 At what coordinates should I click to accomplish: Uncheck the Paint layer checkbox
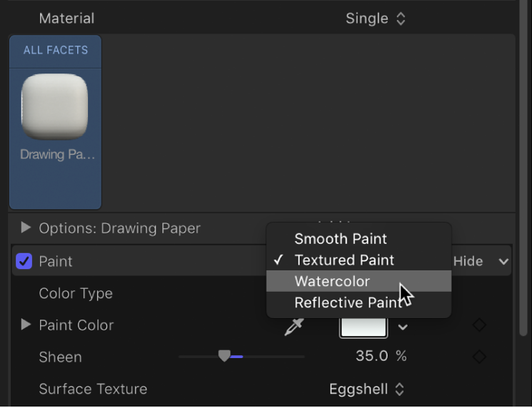click(24, 261)
